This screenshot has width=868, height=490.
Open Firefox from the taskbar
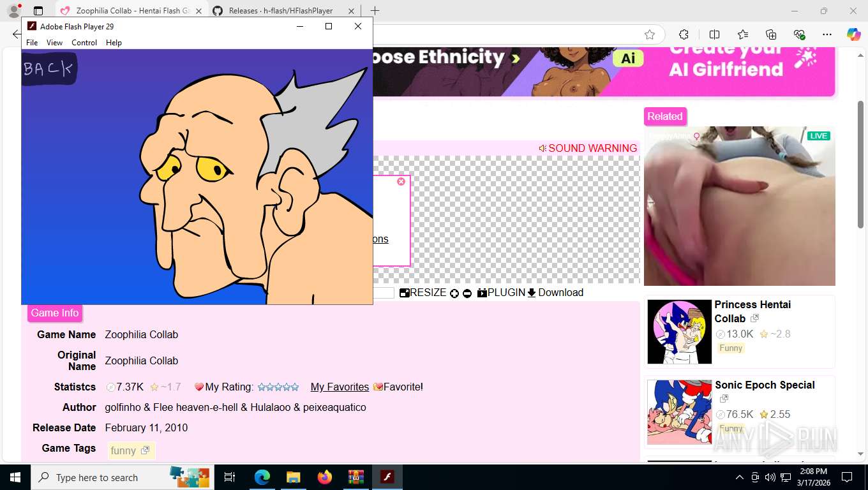[x=325, y=477]
